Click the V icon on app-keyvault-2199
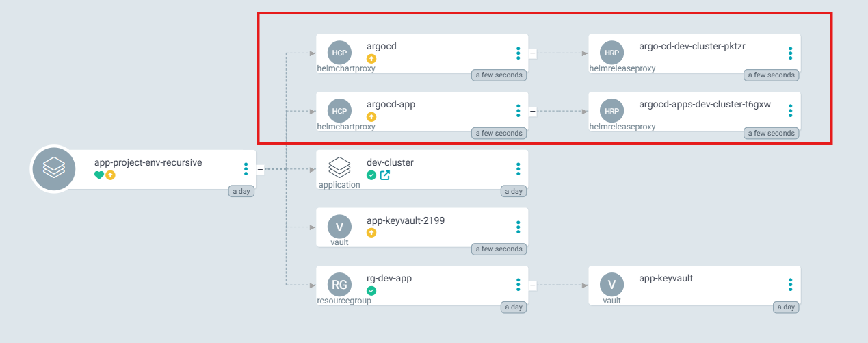868x343 pixels. (x=339, y=227)
